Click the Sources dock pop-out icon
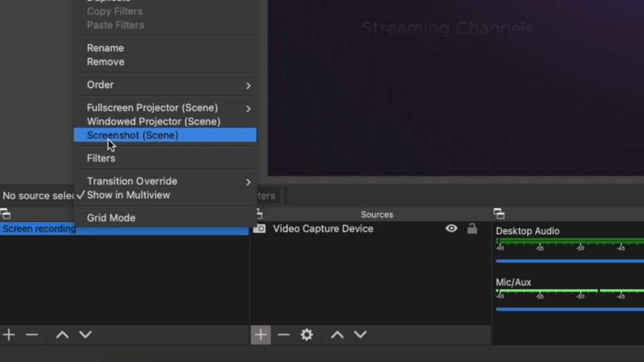 point(258,214)
